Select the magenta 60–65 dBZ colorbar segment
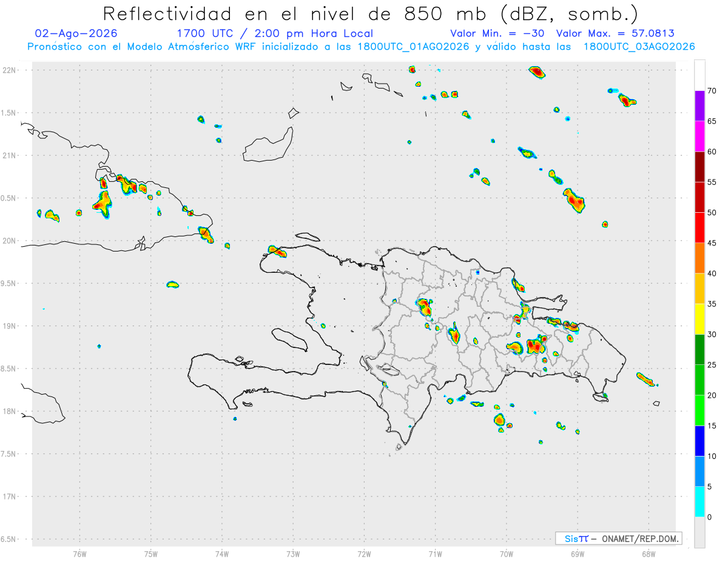The image size is (728, 562). (x=699, y=136)
